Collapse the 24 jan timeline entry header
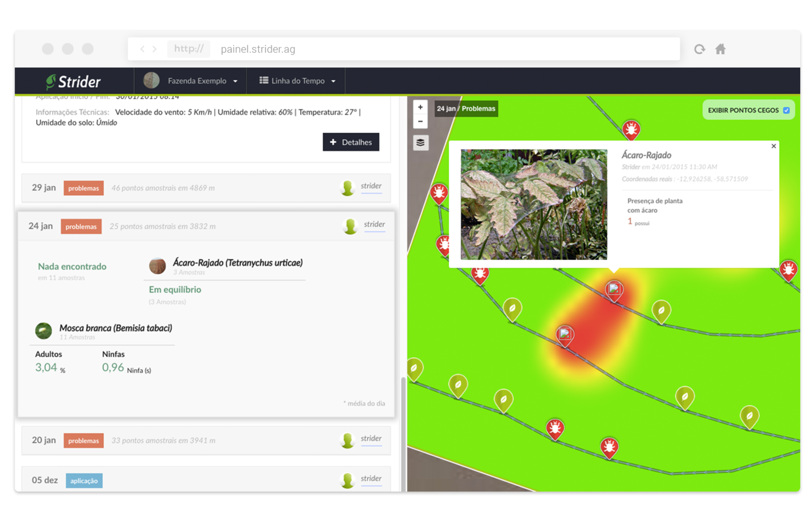This screenshot has width=812, height=511. coord(206,226)
